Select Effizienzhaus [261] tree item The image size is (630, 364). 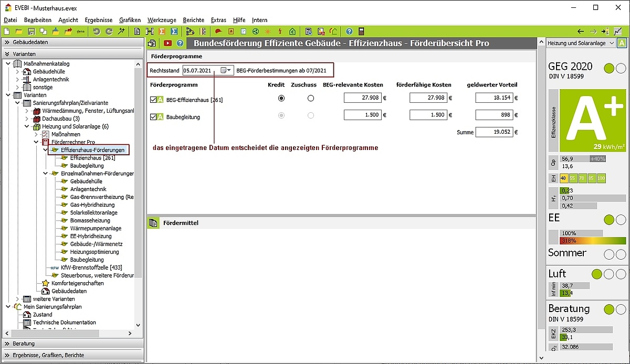(92, 158)
